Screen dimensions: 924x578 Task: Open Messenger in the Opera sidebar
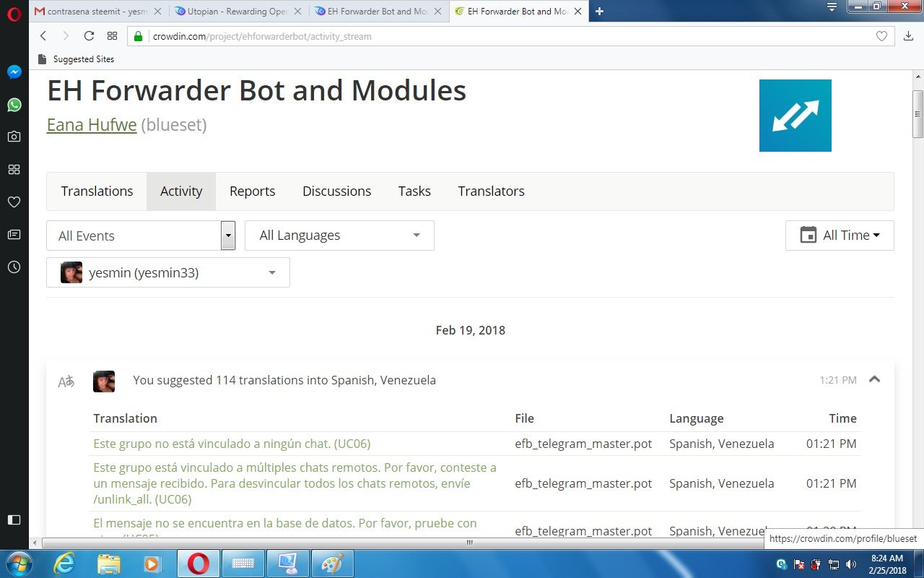click(14, 72)
